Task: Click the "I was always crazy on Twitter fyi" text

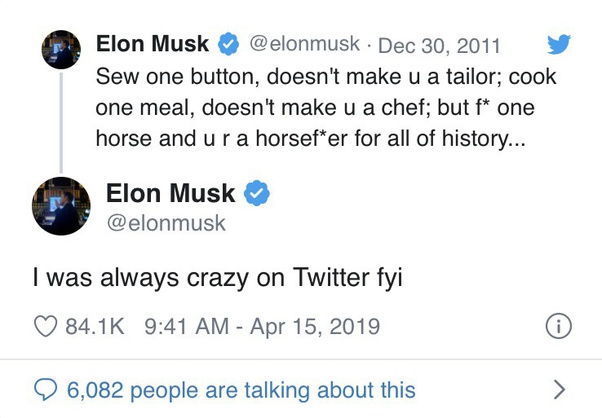Action: point(218,278)
